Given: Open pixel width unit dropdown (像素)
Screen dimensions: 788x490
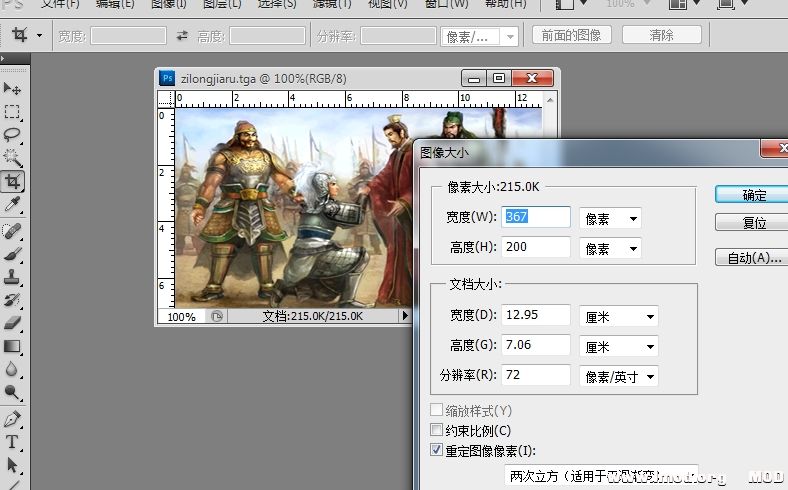Looking at the screenshot, I should pos(612,218).
